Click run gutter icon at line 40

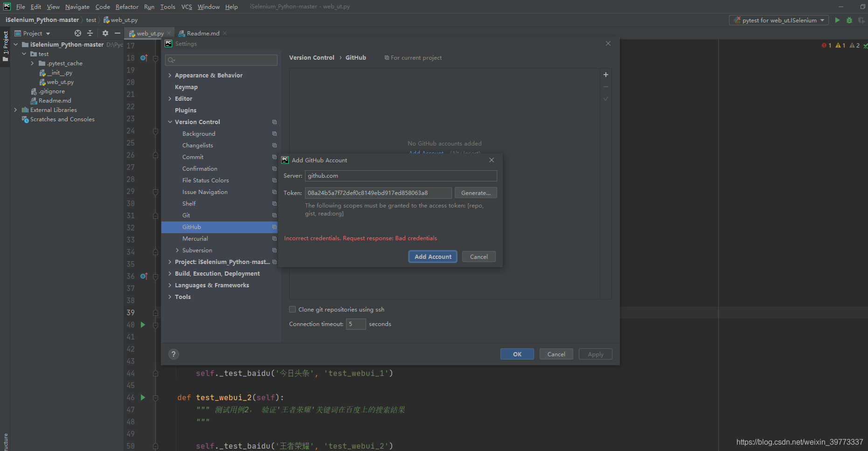point(143,325)
